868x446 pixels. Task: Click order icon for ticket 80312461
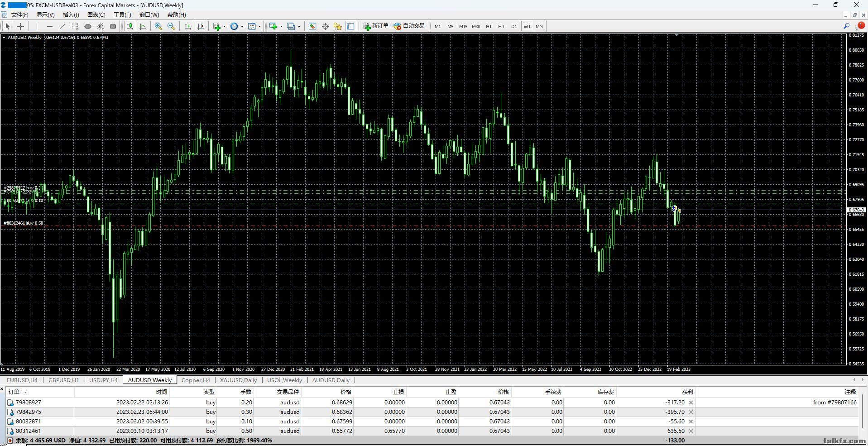(10, 431)
